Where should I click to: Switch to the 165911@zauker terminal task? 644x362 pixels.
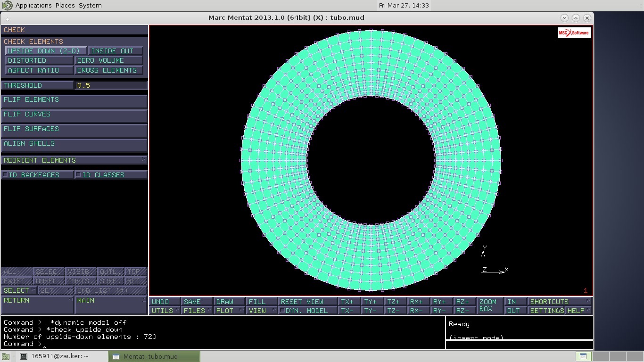tap(59, 356)
